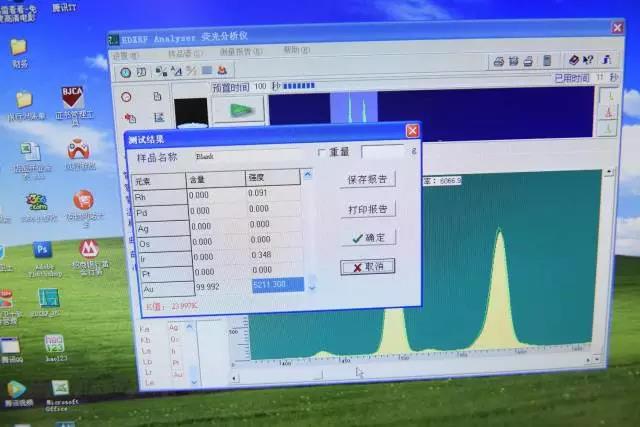Click the document icon in left tool panel
640x427 pixels.
pos(157,97)
